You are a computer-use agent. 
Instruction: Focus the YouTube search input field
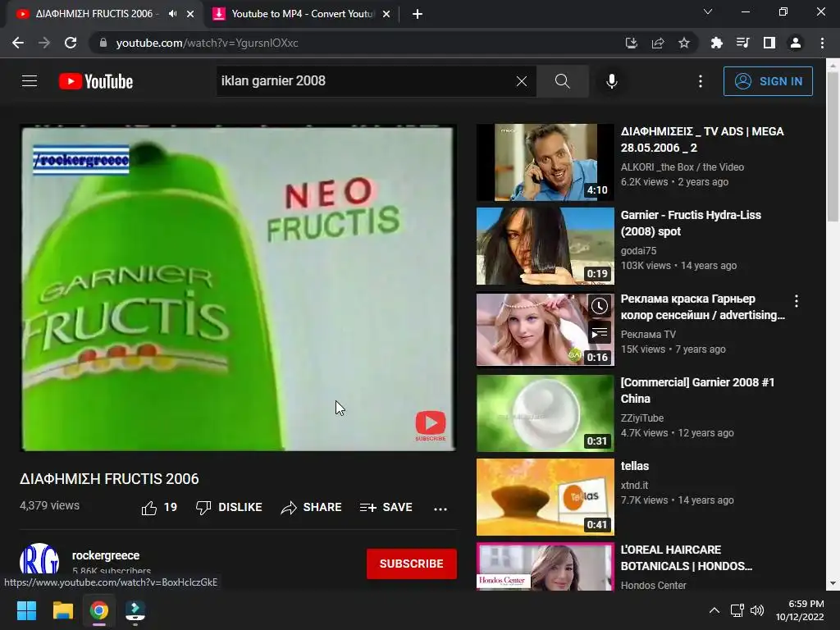click(x=364, y=81)
